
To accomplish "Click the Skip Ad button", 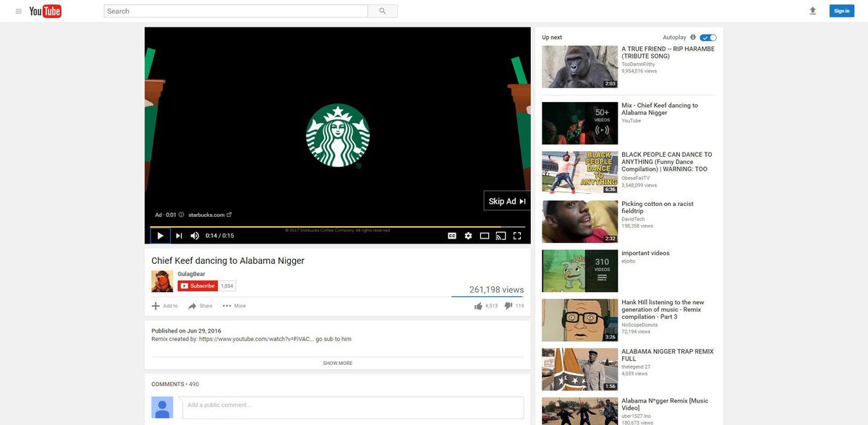I will click(507, 201).
